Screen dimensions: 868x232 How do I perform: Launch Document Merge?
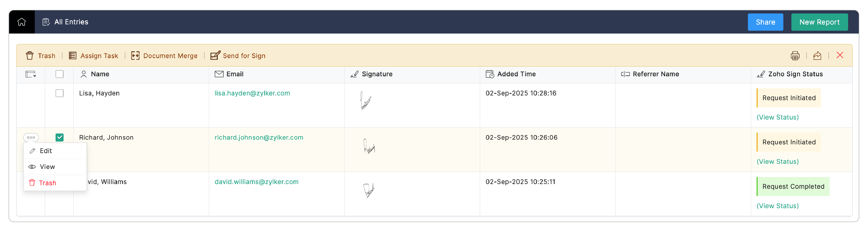tap(164, 56)
